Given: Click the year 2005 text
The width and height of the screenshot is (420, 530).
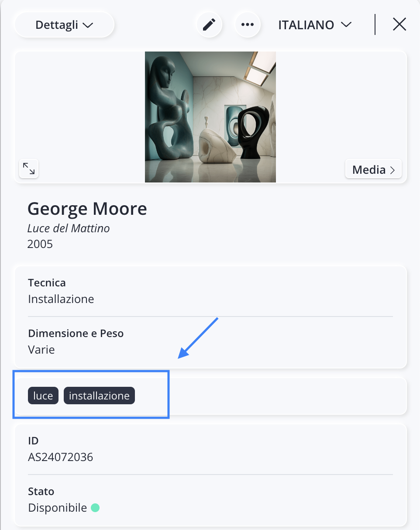Looking at the screenshot, I should 40,244.
